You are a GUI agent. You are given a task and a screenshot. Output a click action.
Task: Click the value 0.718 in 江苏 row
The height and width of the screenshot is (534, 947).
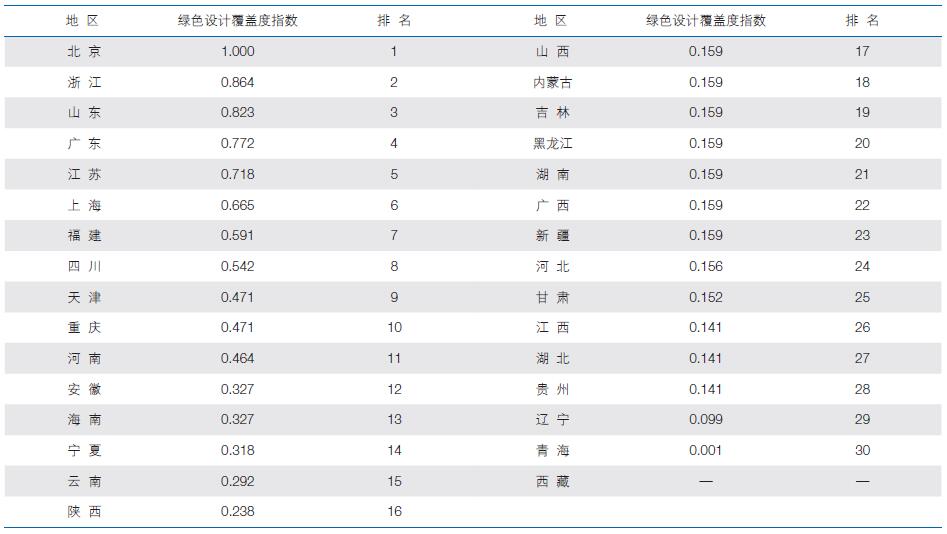click(237, 174)
